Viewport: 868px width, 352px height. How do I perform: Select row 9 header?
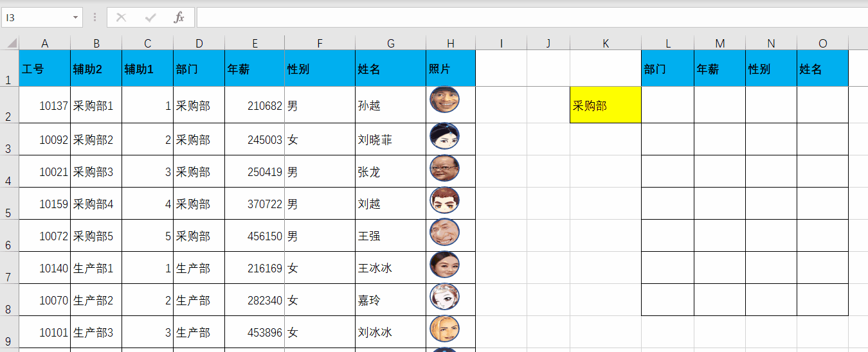click(9, 332)
